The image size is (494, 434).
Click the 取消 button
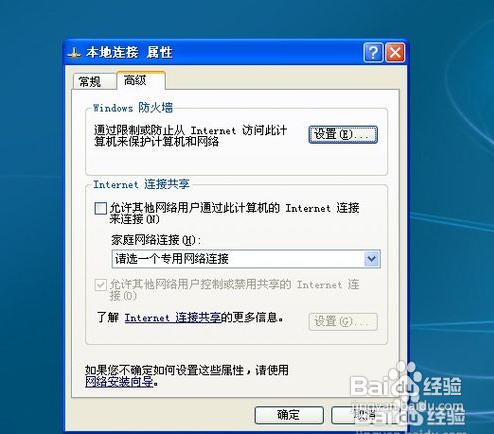[365, 415]
